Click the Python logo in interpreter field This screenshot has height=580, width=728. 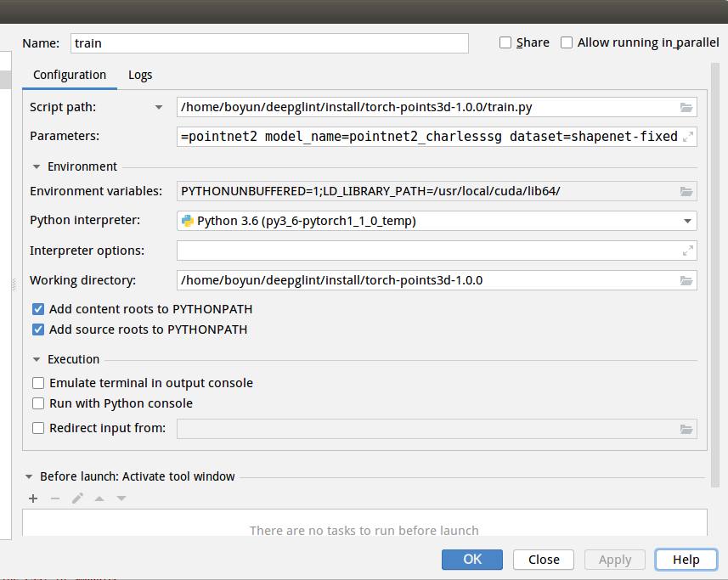pos(186,220)
